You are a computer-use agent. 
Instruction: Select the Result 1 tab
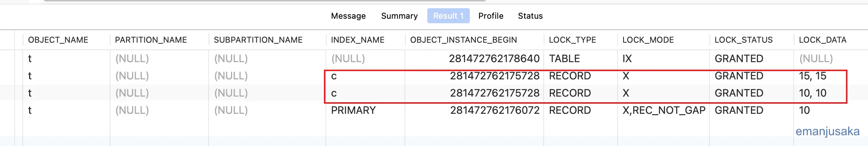tap(448, 16)
